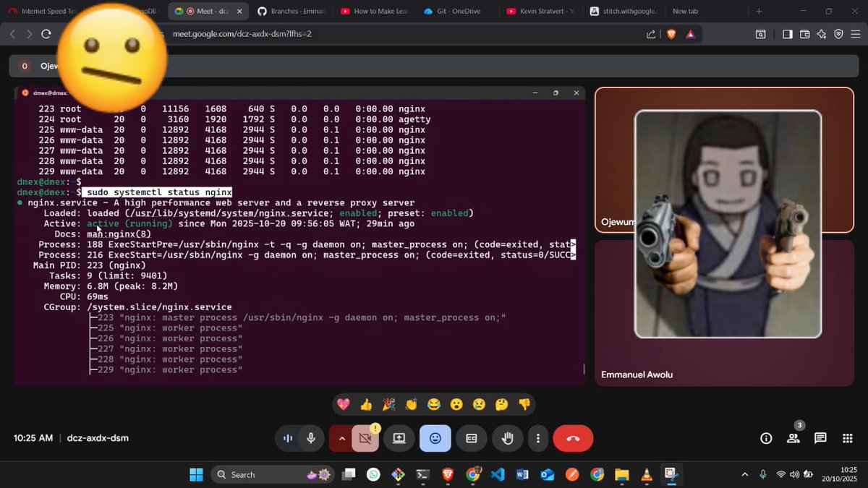Open volume control in system tray
Screen dimensions: 868x488
pos(795,474)
